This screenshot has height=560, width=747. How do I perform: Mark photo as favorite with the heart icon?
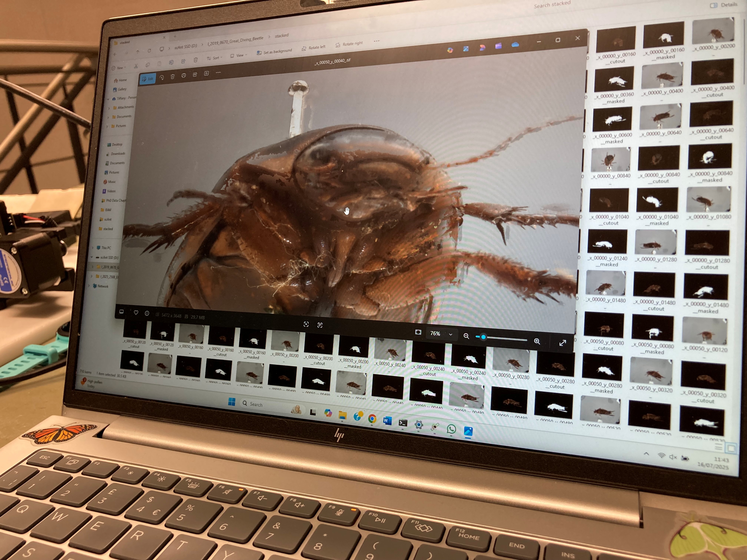pos(136,313)
